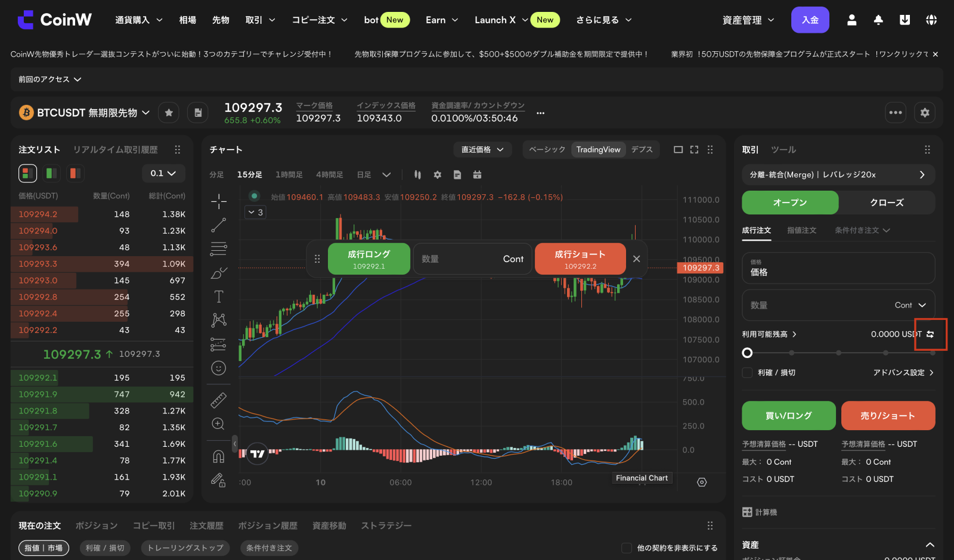Image resolution: width=954 pixels, height=560 pixels.
Task: Open the notifications bell icon
Action: (878, 20)
